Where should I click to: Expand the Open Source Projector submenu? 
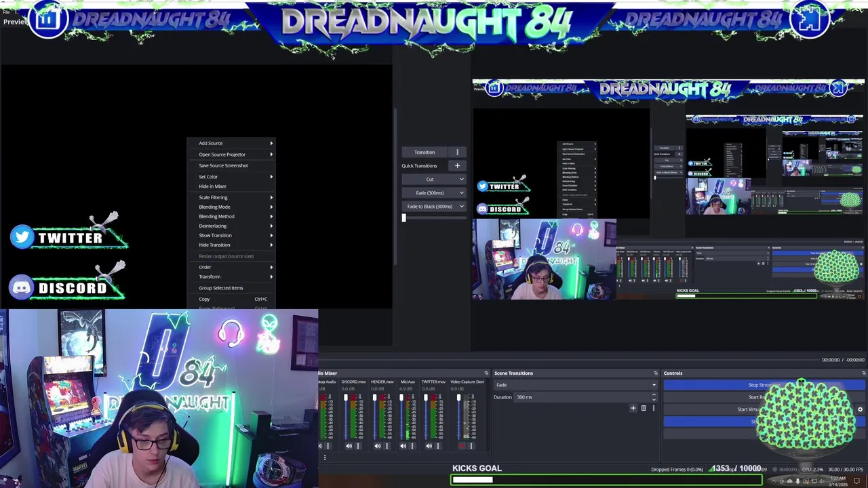pyautogui.click(x=231, y=155)
